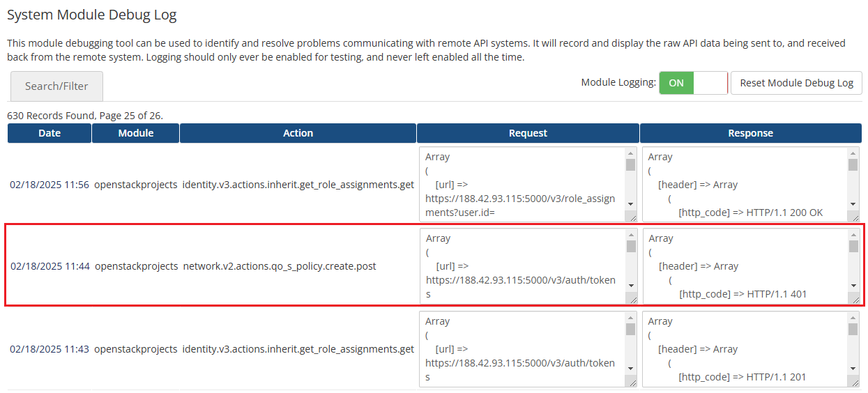Click scroll-up arrow in 11:56 Response box
This screenshot has height=393, width=868.
pyautogui.click(x=853, y=153)
